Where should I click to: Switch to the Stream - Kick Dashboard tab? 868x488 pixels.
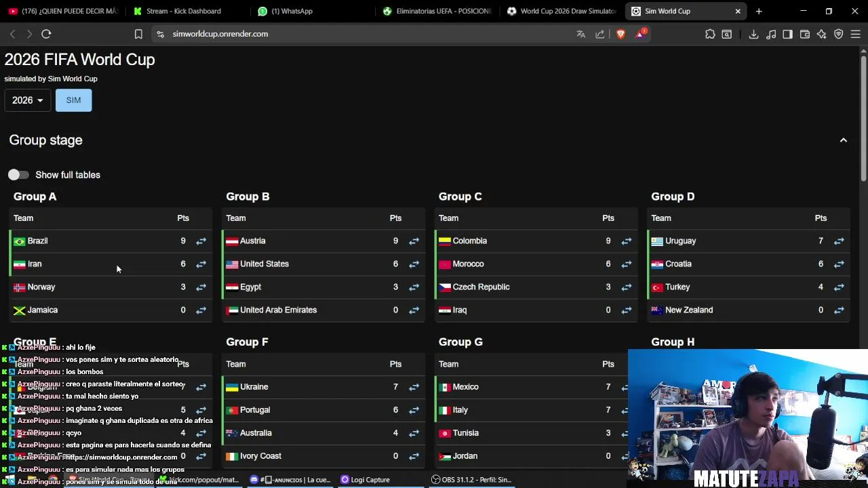tap(184, 11)
